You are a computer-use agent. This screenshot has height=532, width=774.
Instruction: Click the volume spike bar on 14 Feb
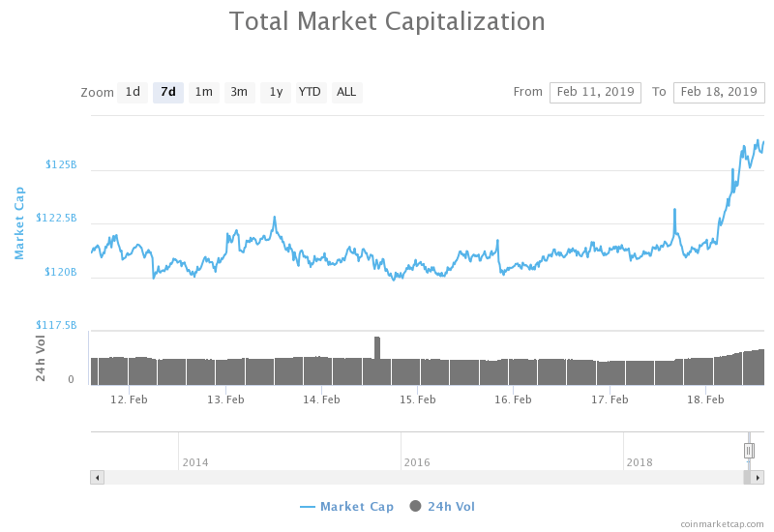(x=377, y=347)
